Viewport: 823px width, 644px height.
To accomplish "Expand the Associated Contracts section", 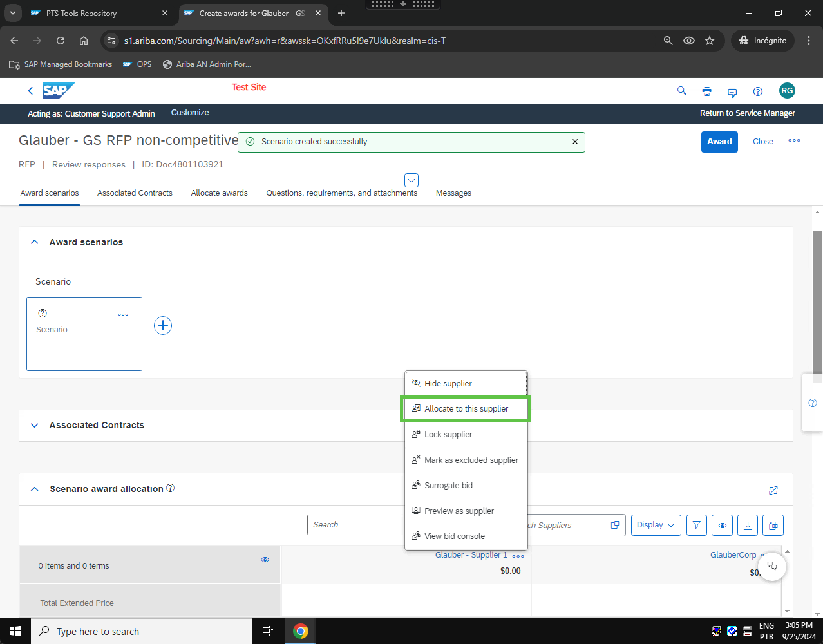I will [x=35, y=425].
